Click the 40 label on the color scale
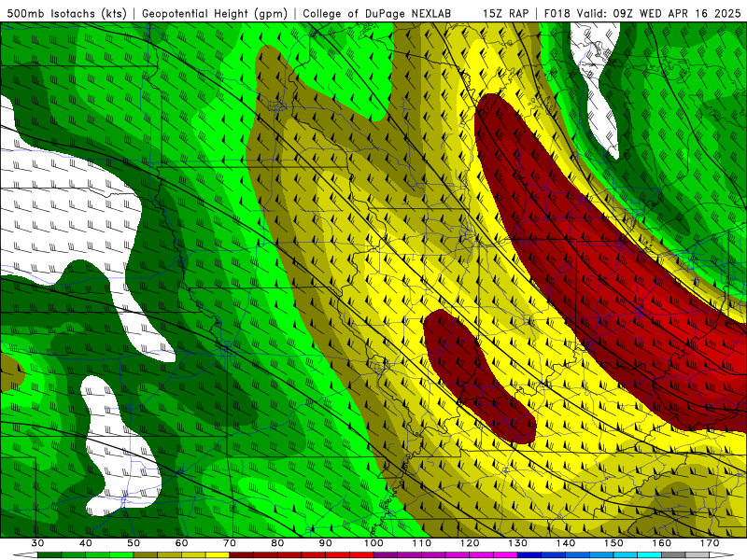The height and width of the screenshot is (560, 747). [x=86, y=543]
